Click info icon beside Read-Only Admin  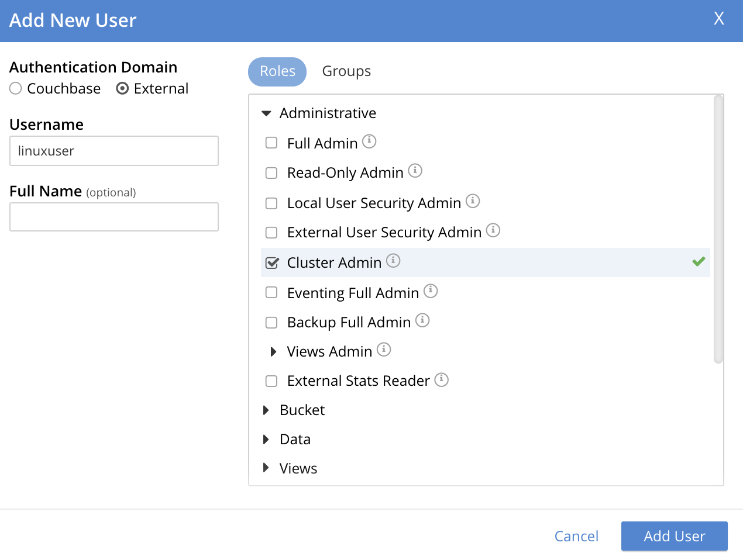coord(415,171)
